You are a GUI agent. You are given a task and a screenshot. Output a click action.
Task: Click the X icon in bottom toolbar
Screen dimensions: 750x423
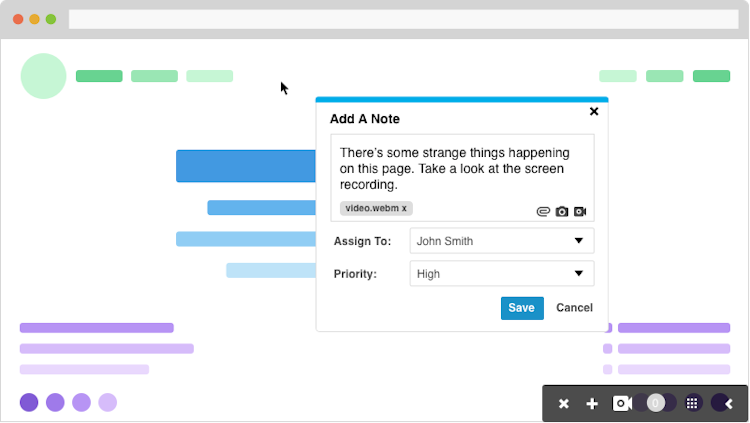point(564,403)
